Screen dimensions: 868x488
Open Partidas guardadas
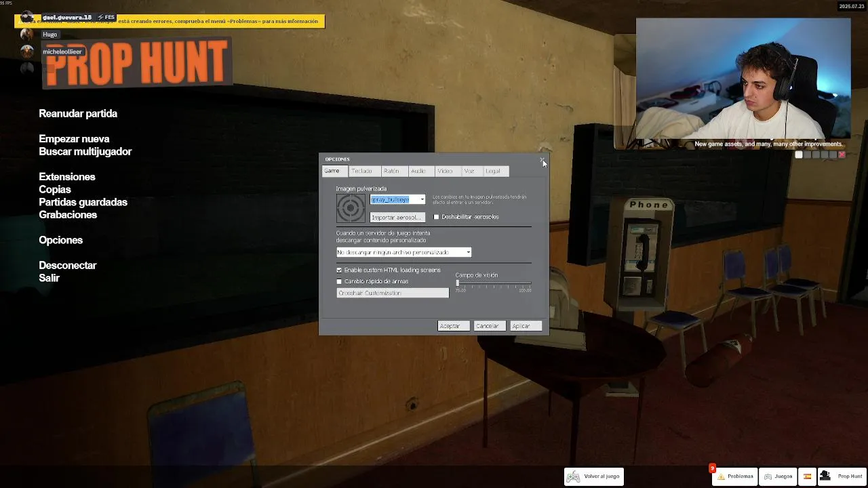click(83, 202)
